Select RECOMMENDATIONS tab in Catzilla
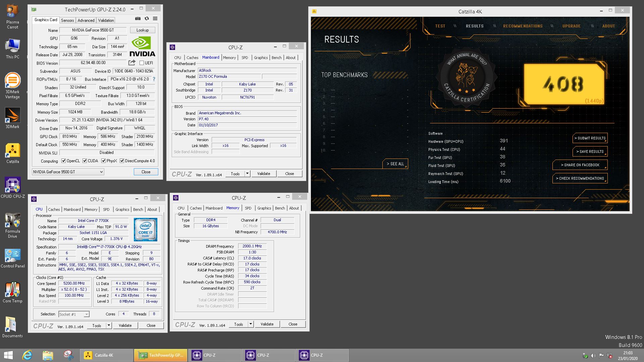Image resolution: width=644 pixels, height=362 pixels. pyautogui.click(x=523, y=26)
